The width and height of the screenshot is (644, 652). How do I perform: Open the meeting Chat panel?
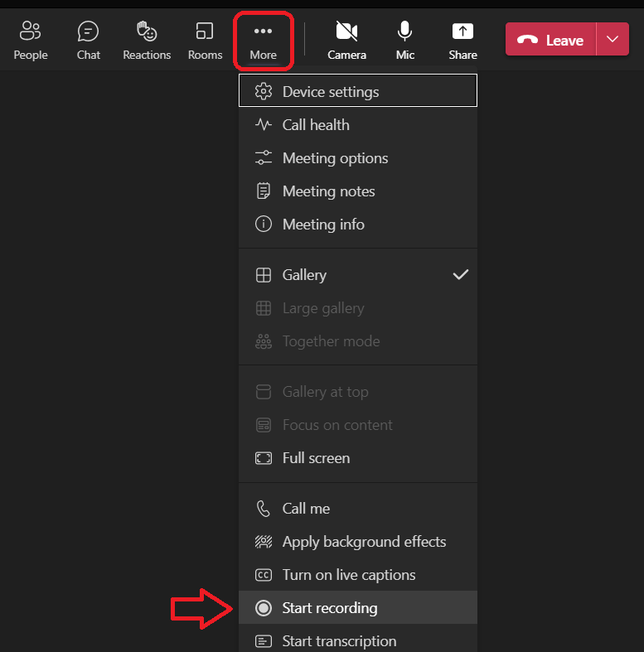88,40
